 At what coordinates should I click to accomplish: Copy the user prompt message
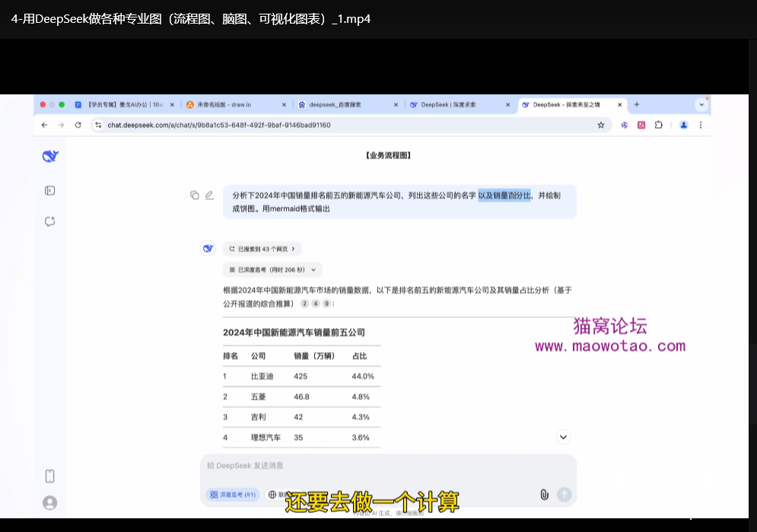[x=195, y=196]
